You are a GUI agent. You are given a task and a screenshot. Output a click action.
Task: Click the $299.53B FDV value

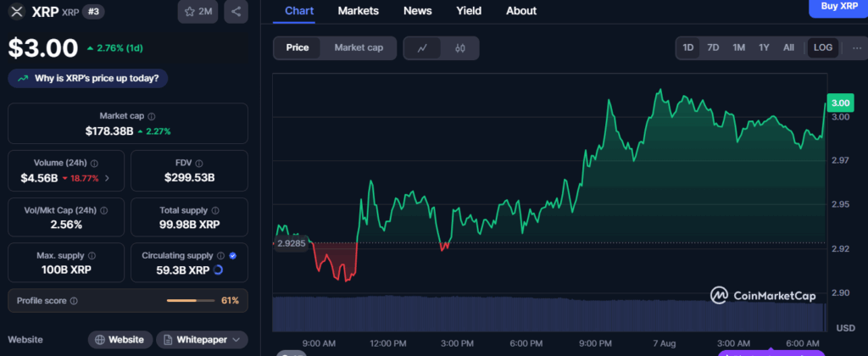point(189,178)
